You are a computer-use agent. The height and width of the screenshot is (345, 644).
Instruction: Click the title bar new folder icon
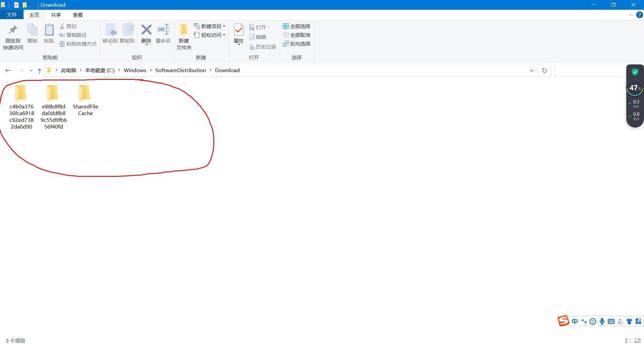[24, 5]
